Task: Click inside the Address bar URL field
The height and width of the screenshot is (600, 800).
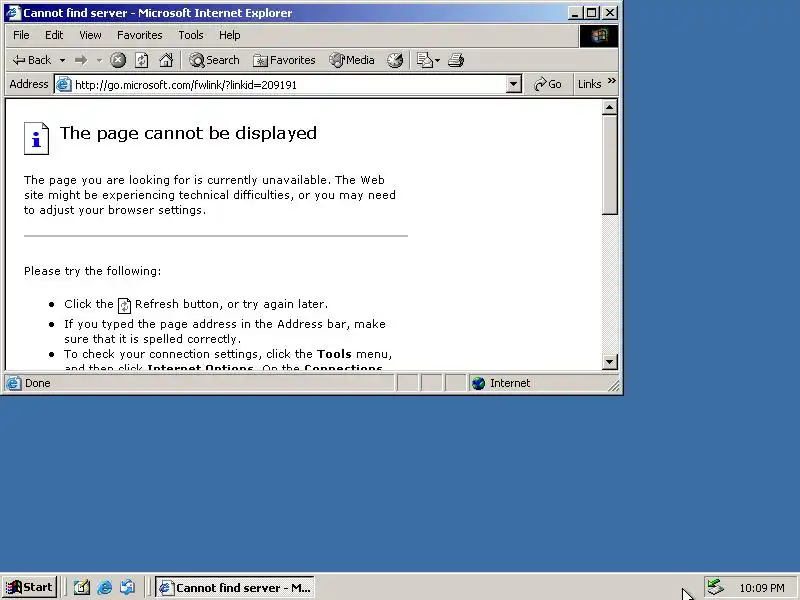Action: click(x=288, y=85)
